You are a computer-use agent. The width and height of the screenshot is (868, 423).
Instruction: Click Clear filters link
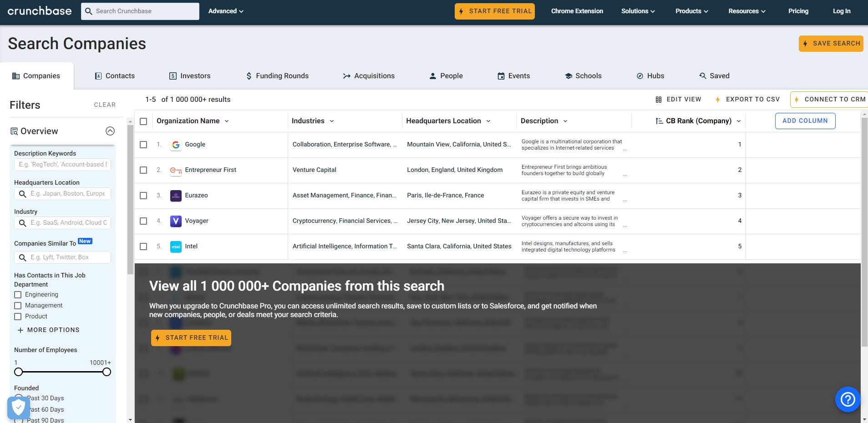[105, 105]
